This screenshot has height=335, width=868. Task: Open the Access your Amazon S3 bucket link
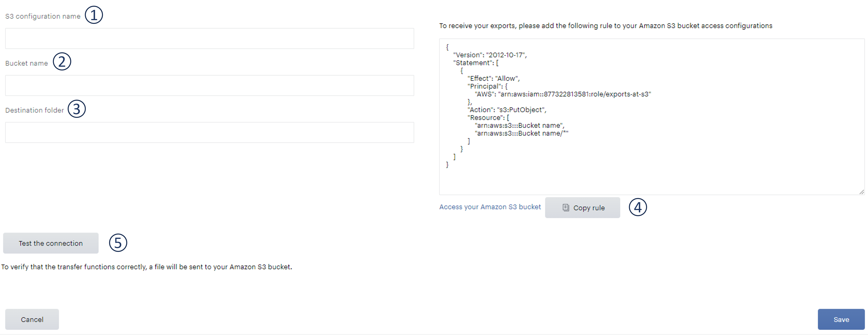490,207
